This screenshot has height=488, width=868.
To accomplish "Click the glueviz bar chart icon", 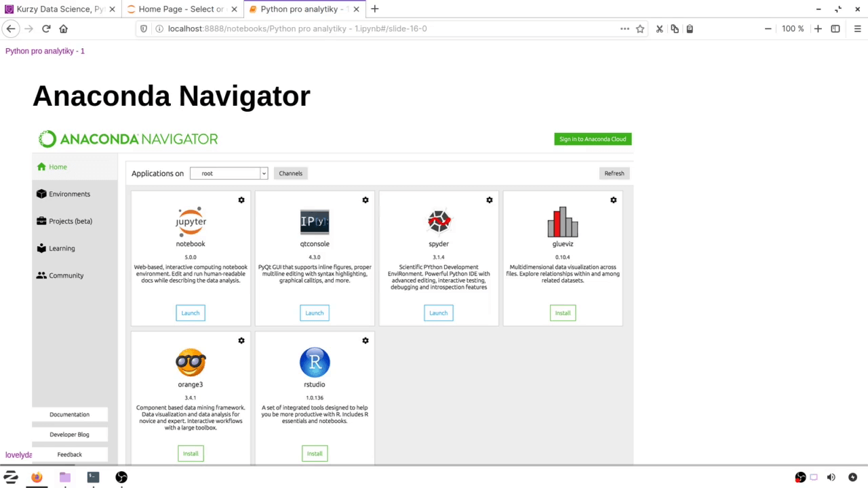I will coord(563,222).
